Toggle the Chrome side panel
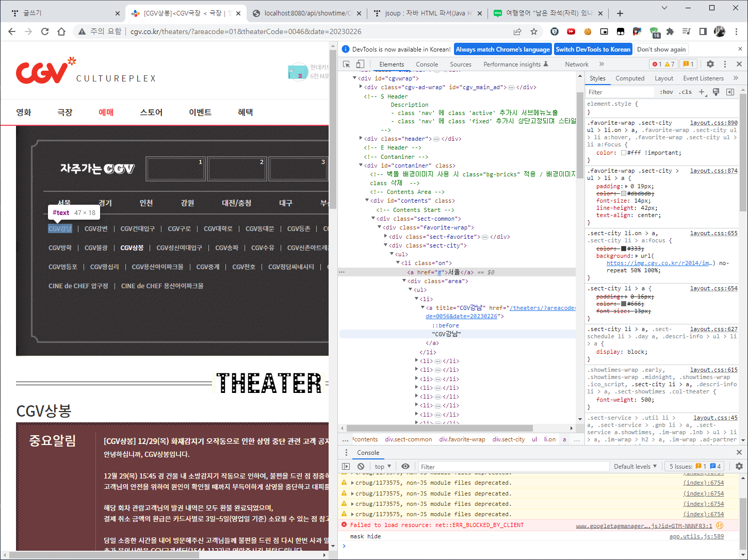Screen dimensions: 748x560 703,31
